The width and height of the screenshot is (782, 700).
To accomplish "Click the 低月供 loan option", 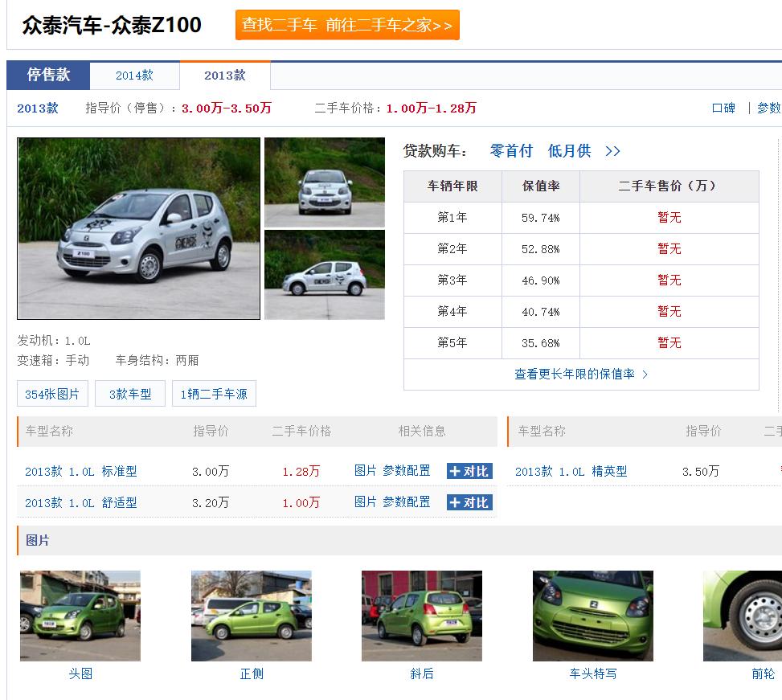I will click(x=569, y=151).
